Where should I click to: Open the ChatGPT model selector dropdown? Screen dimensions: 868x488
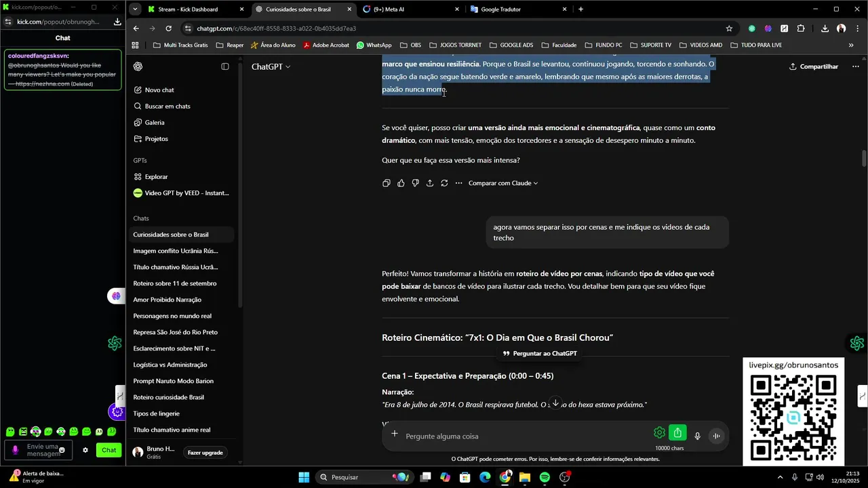[x=271, y=66]
